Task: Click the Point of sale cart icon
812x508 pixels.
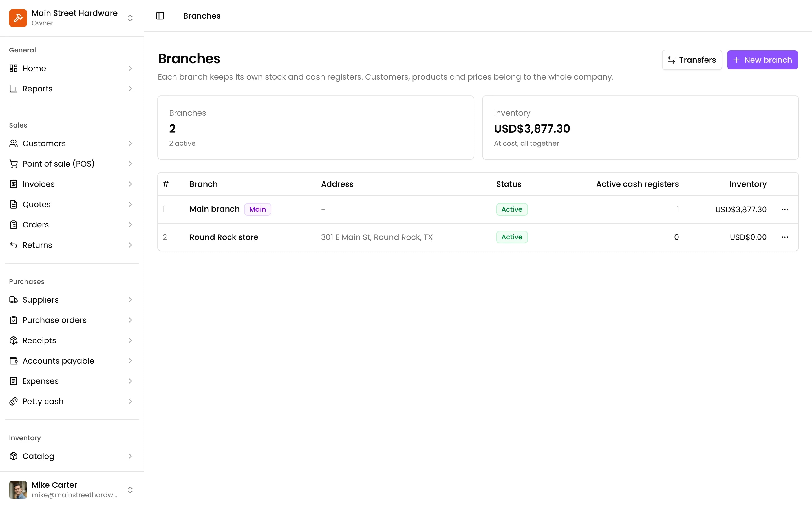Action: pos(14,164)
